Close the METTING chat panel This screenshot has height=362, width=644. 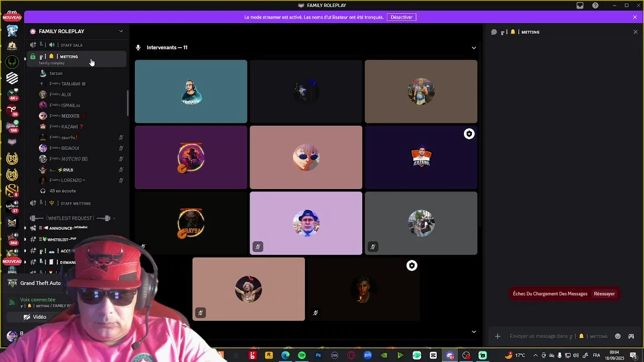[635, 32]
